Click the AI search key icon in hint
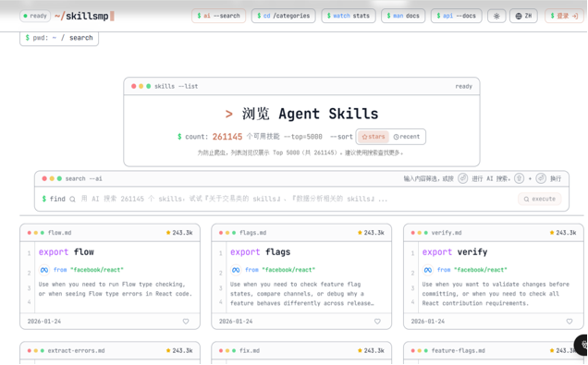Screen dimensions: 588x365 (x=463, y=178)
